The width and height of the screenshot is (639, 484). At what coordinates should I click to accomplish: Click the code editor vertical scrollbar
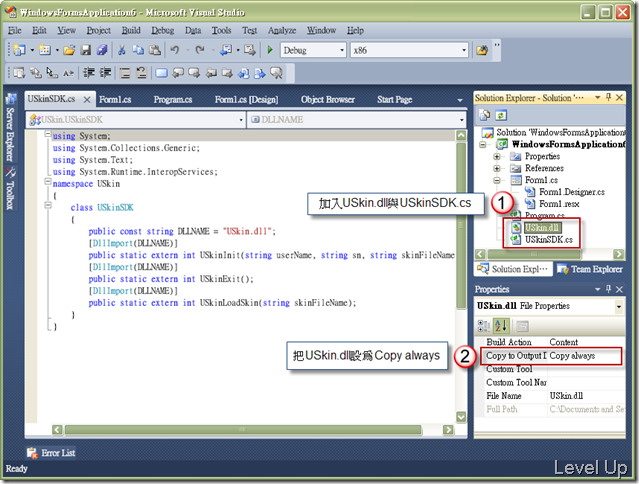[461, 276]
